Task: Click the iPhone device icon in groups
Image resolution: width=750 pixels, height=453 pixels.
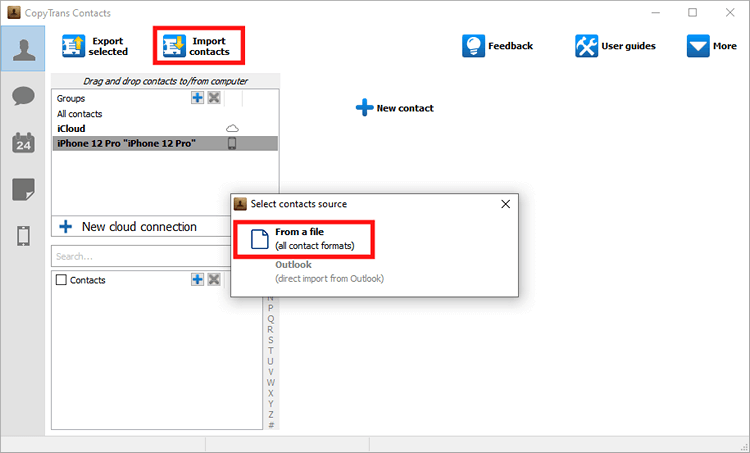Action: [x=232, y=143]
